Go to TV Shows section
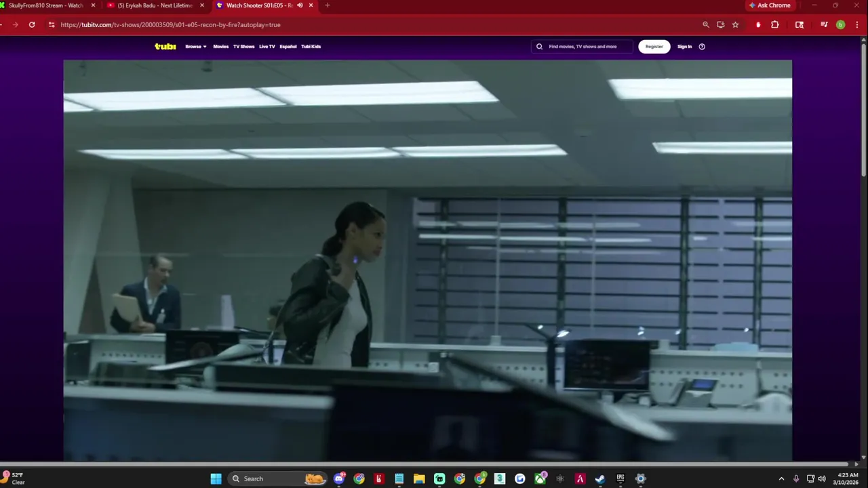This screenshot has height=488, width=868. tap(244, 47)
